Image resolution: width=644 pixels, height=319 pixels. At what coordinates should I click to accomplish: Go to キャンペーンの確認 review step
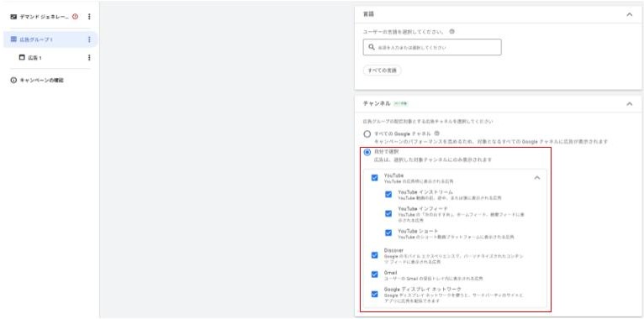[x=42, y=81]
